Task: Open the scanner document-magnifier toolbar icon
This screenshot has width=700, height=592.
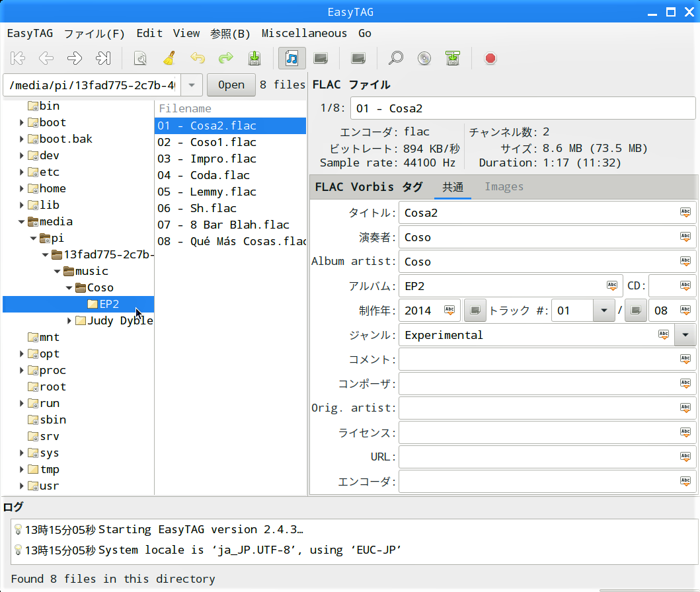Action: (140, 58)
